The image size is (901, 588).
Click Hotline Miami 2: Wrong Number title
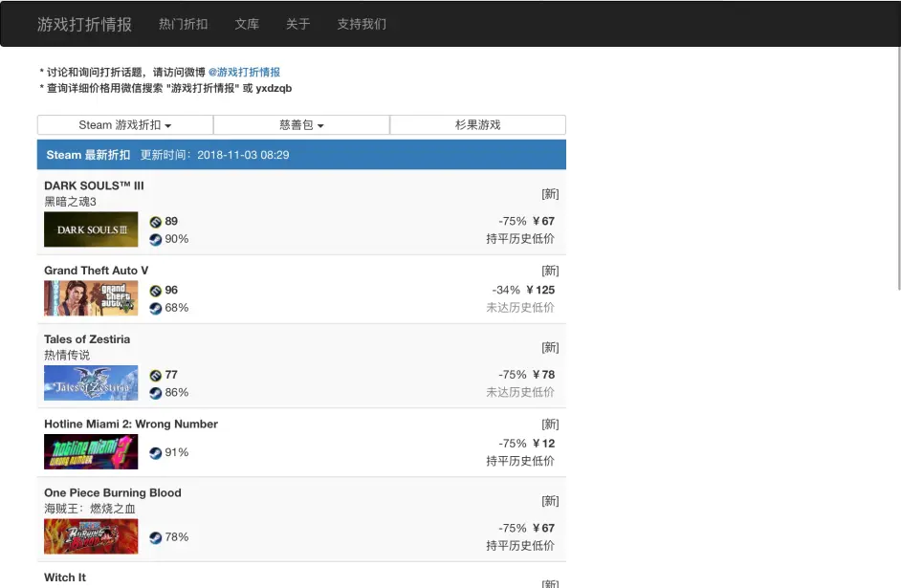(x=131, y=424)
